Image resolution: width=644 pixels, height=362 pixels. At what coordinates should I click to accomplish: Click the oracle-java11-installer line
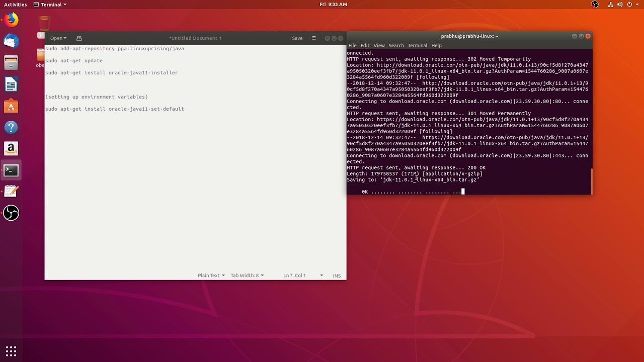click(x=111, y=73)
